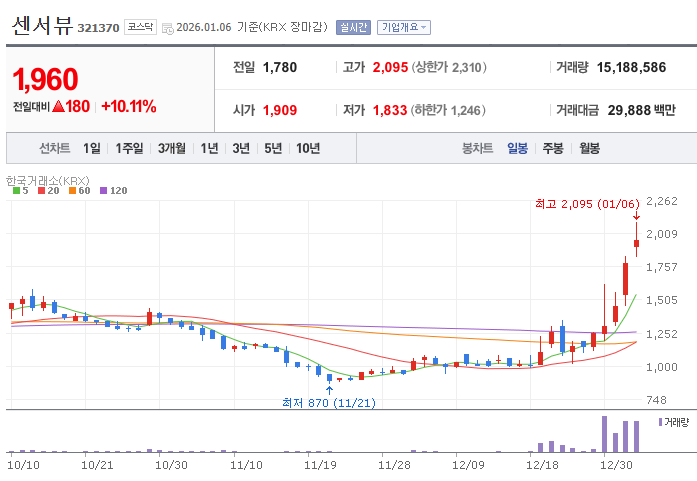Click the 최저 870 (11/21) low marker
The width and height of the screenshot is (697, 481).
point(329,403)
